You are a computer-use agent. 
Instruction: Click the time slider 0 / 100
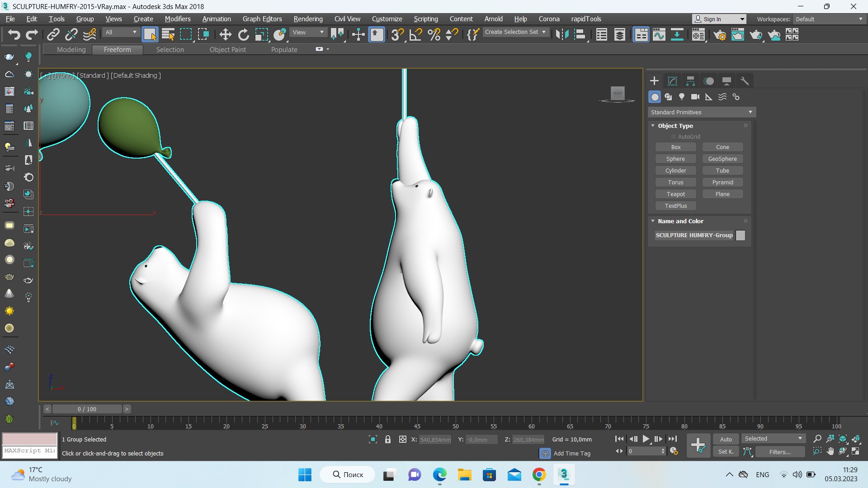point(87,409)
